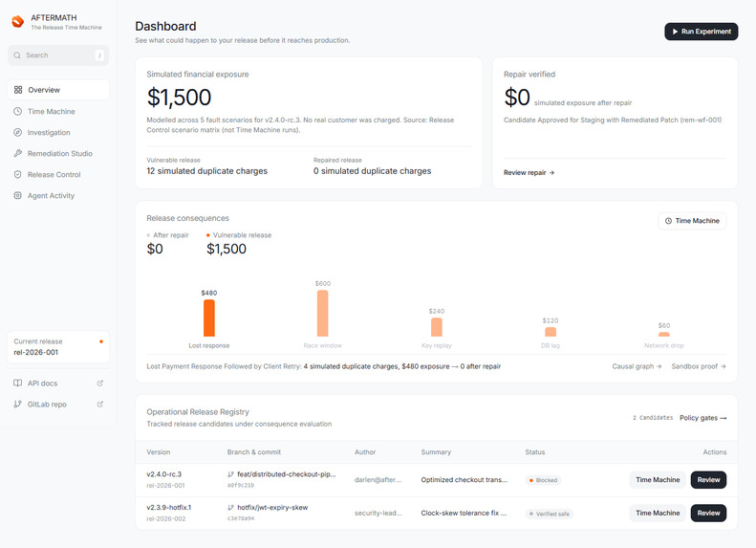The height and width of the screenshot is (548, 756).
Task: Click the Blocked status badge
Action: pyautogui.click(x=543, y=480)
